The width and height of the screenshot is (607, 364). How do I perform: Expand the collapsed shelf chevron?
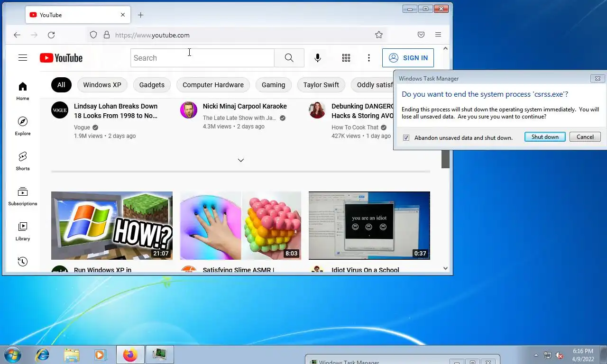click(x=241, y=160)
